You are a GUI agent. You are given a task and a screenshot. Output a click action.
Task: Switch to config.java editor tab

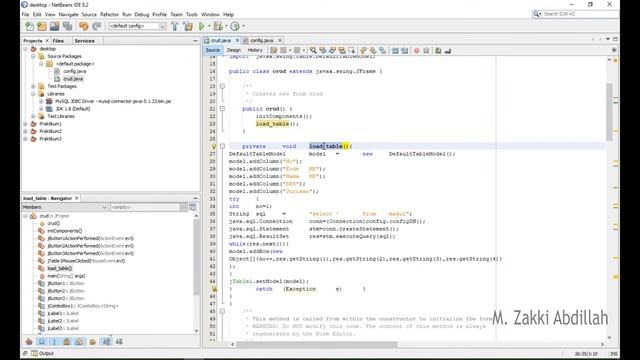(261, 40)
